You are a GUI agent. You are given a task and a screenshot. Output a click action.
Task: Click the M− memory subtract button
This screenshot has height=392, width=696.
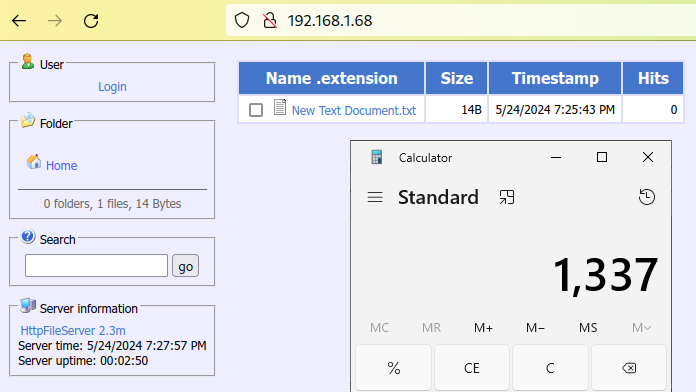point(535,328)
